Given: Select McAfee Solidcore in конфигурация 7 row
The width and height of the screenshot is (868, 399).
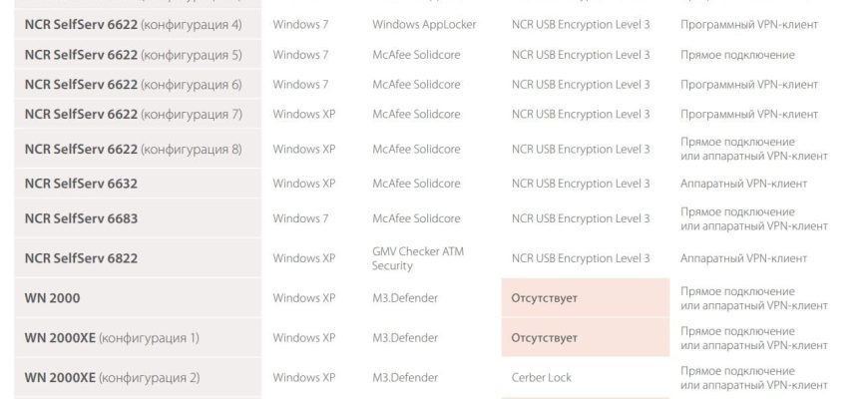Looking at the screenshot, I should pyautogui.click(x=416, y=115).
